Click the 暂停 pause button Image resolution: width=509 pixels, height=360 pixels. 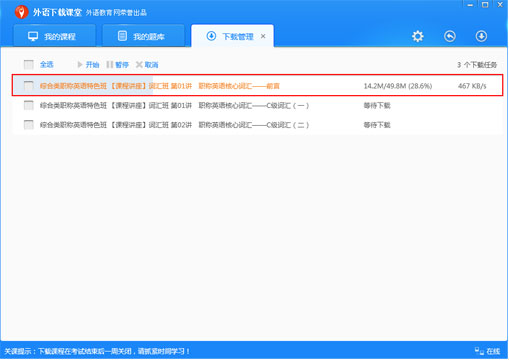tap(118, 64)
